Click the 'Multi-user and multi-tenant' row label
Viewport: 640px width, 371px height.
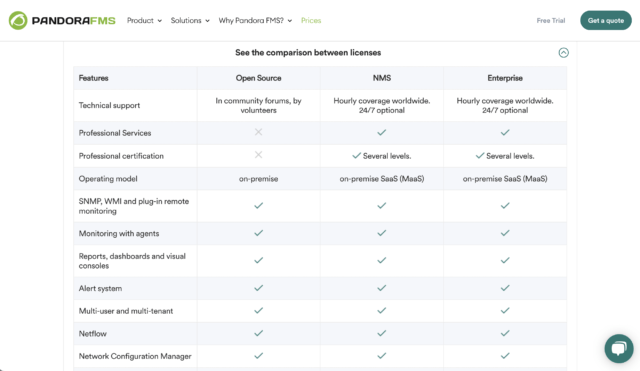point(126,311)
